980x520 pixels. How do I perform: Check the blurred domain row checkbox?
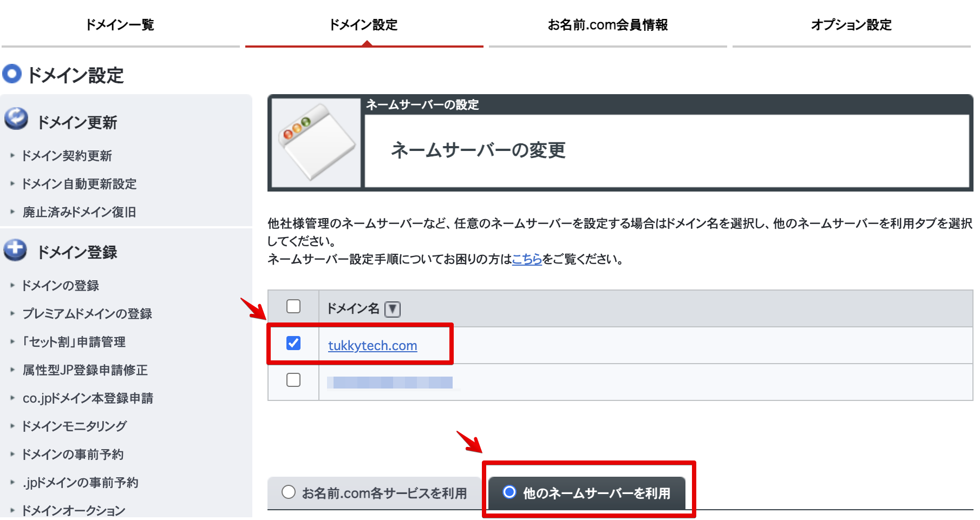click(x=293, y=380)
